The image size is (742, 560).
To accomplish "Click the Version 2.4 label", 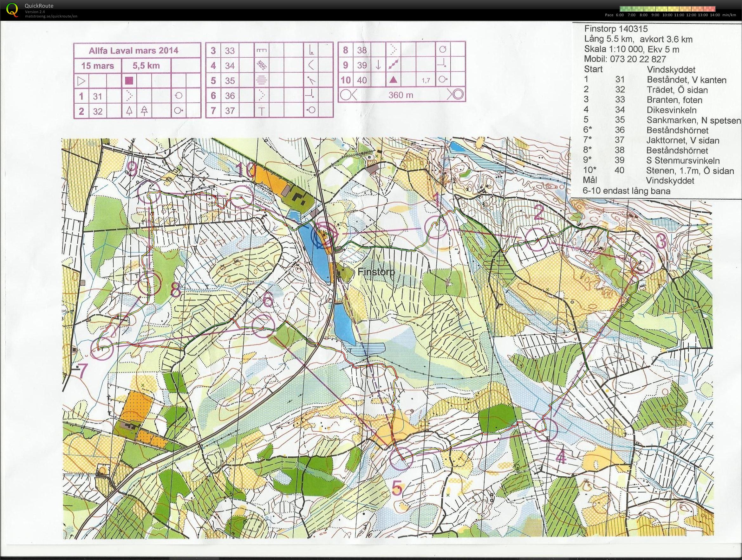I will 34,12.
